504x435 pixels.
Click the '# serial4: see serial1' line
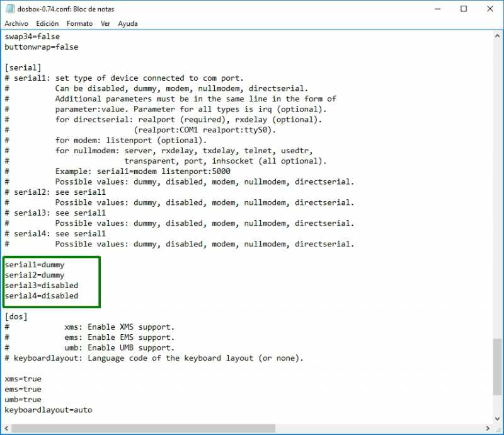point(55,234)
